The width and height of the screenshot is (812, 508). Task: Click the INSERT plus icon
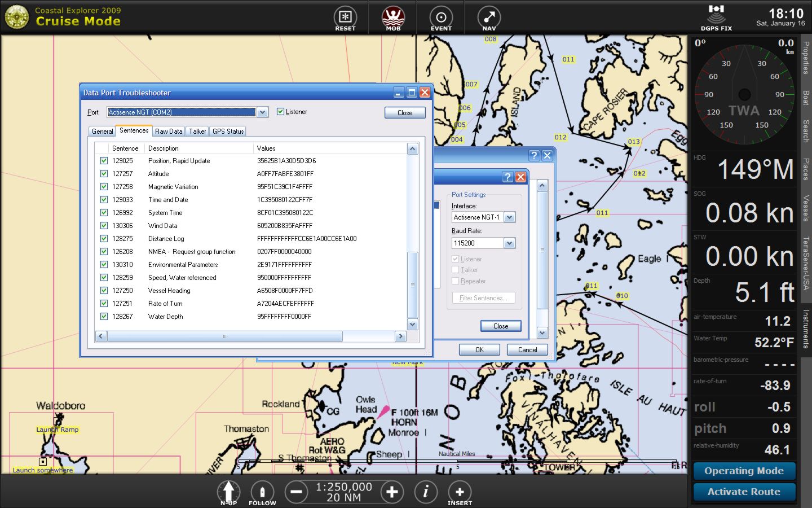pos(460,492)
